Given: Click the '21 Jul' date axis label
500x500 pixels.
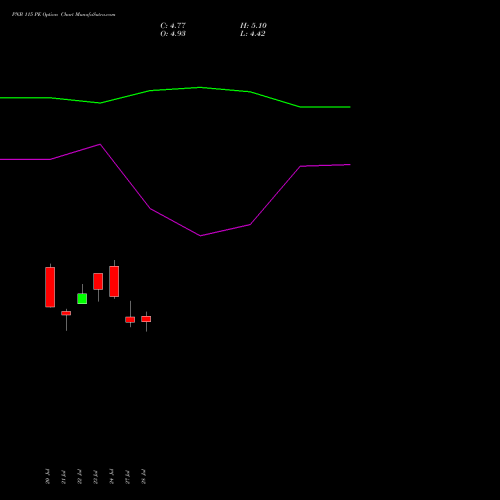Looking at the screenshot, I should point(64,477).
